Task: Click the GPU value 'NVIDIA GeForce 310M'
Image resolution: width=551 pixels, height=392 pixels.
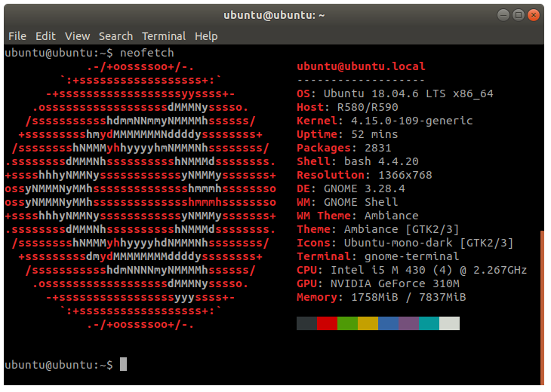Action: pos(395,283)
